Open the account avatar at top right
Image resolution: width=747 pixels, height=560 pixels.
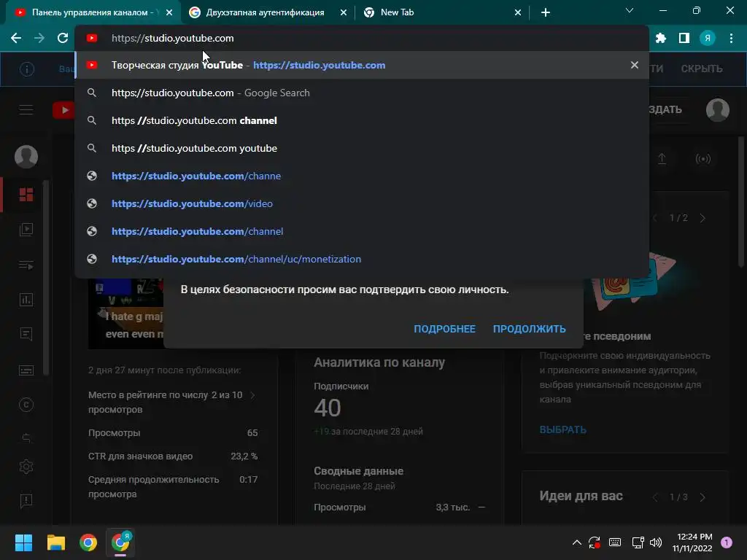(x=718, y=110)
